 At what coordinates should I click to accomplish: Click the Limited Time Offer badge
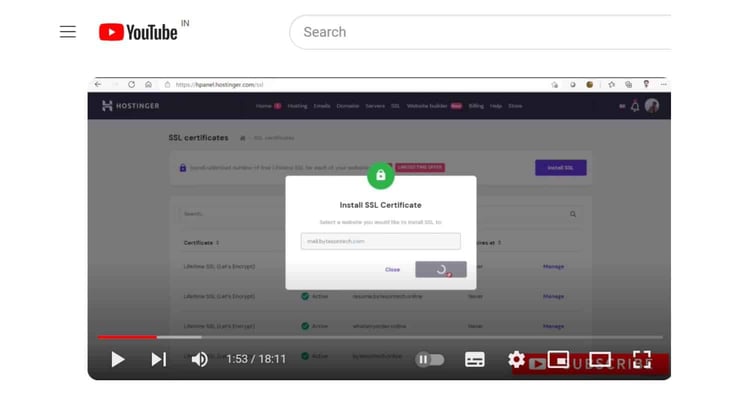coord(420,167)
